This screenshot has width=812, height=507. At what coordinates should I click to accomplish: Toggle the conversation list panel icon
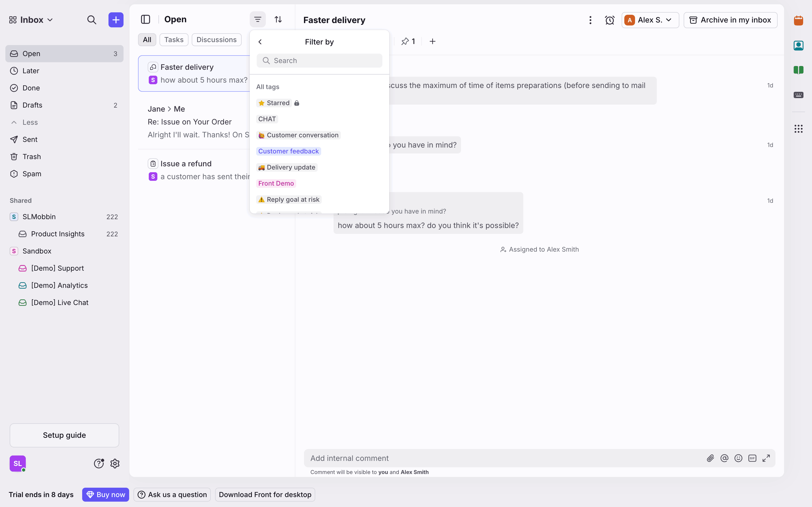coord(145,19)
